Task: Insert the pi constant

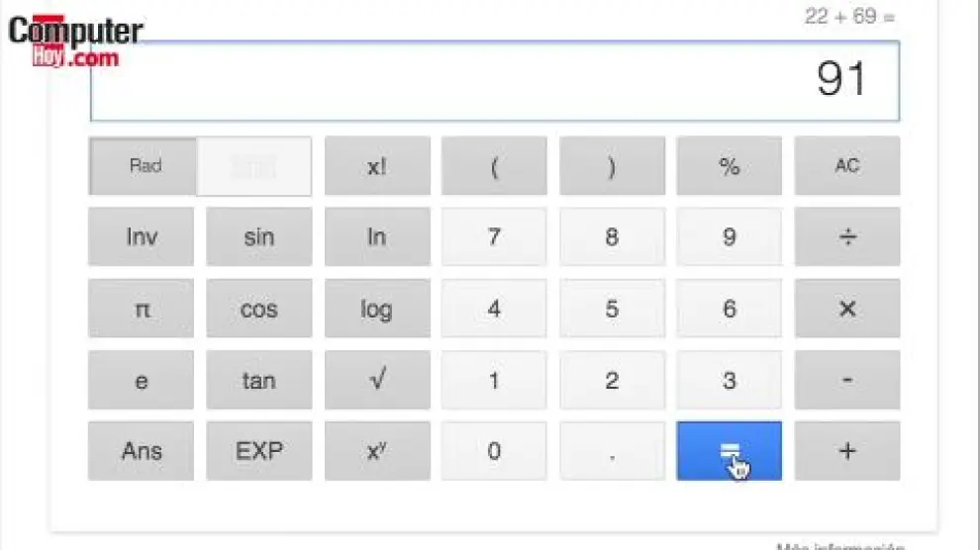Action: click(x=141, y=309)
